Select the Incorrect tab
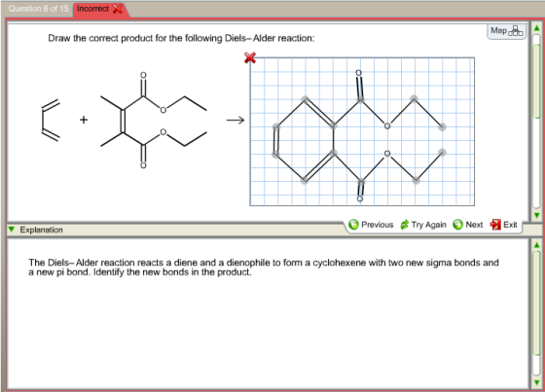Image resolution: width=545 pixels, height=392 pixels. coord(100,10)
